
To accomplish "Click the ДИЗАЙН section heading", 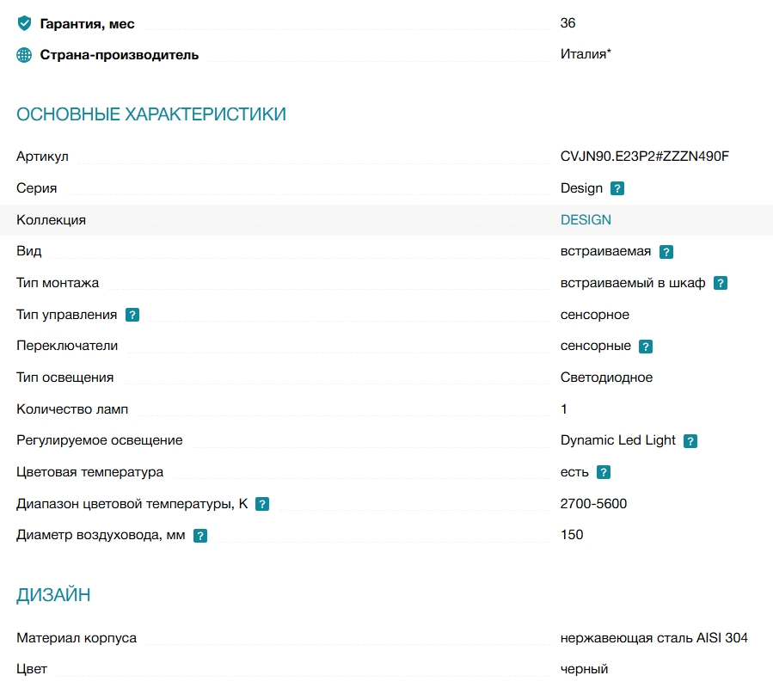I will 53,595.
